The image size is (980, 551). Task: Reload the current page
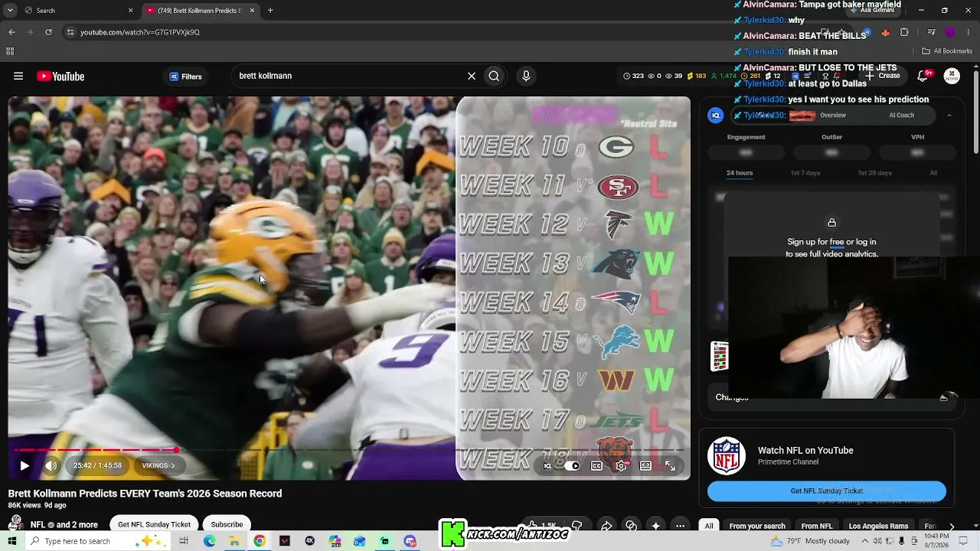[48, 32]
